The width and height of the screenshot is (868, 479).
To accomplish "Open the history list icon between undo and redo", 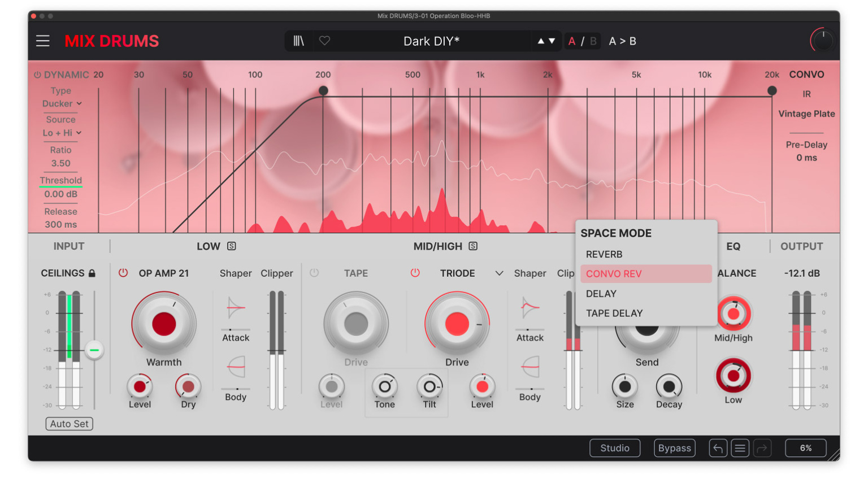I will [x=740, y=448].
